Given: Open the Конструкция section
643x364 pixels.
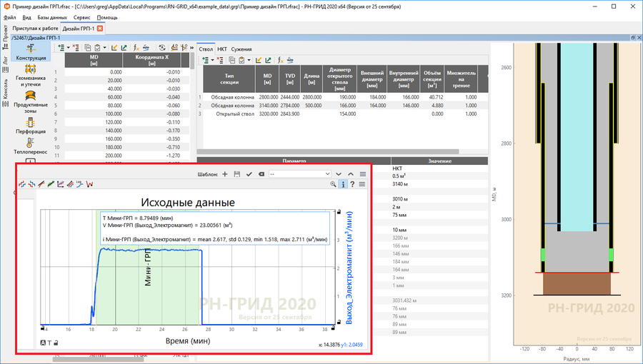Looking at the screenshot, I should point(31,51).
